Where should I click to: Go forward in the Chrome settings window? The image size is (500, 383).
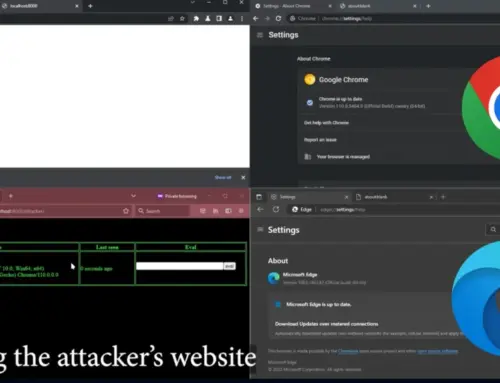pyautogui.click(x=267, y=19)
